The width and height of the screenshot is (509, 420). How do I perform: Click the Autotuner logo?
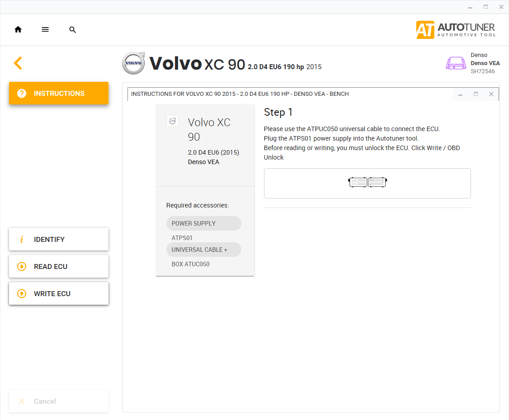[456, 30]
